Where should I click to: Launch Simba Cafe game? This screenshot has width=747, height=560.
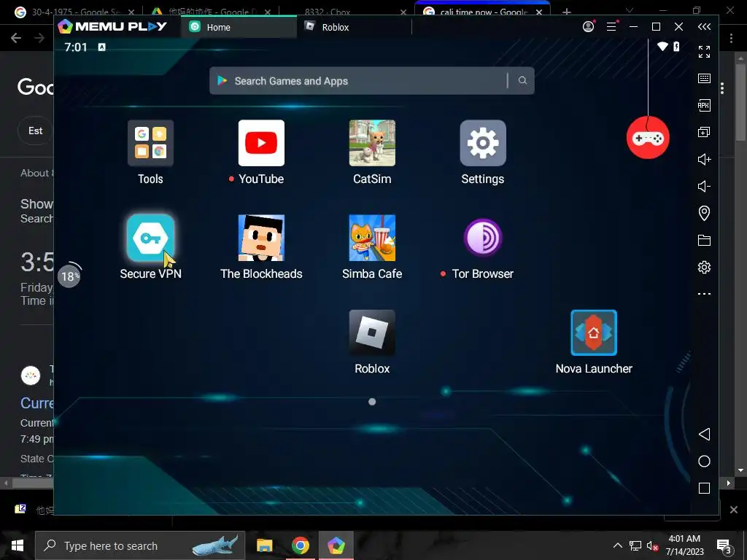pos(372,238)
